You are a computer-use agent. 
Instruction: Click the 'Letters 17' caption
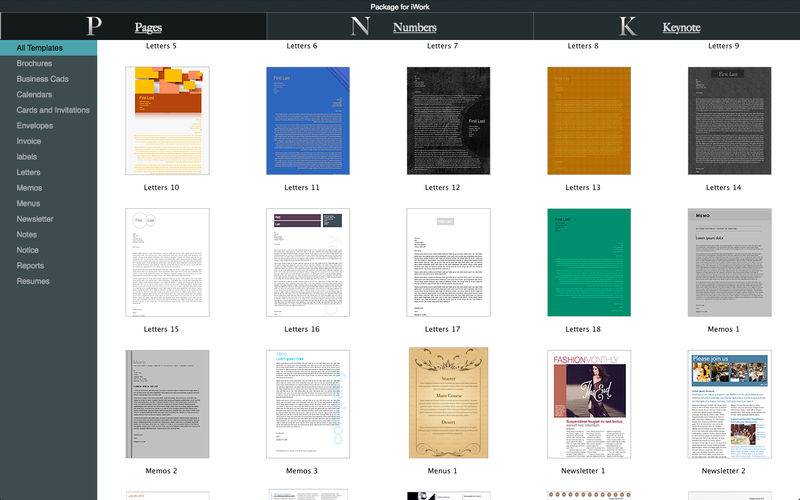coord(442,330)
